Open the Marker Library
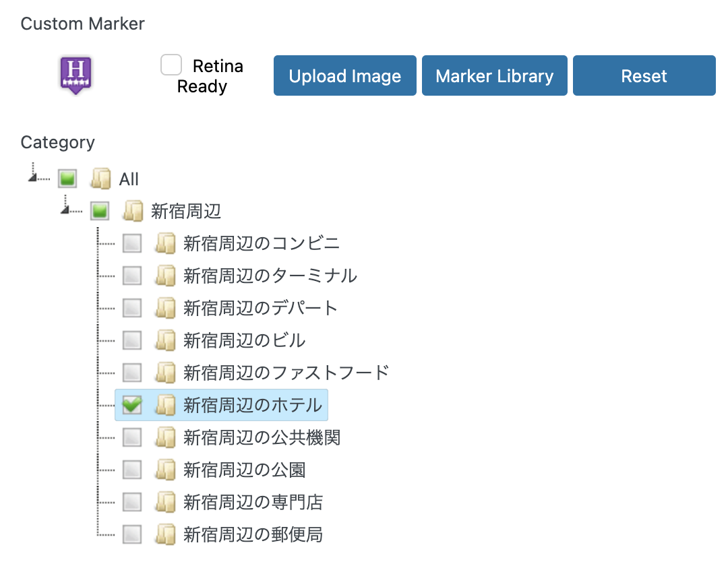The image size is (728, 566). [495, 75]
